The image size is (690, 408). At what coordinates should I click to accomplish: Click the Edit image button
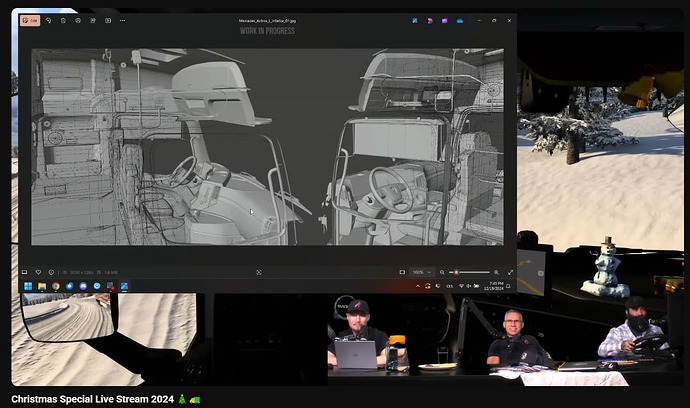(28, 20)
